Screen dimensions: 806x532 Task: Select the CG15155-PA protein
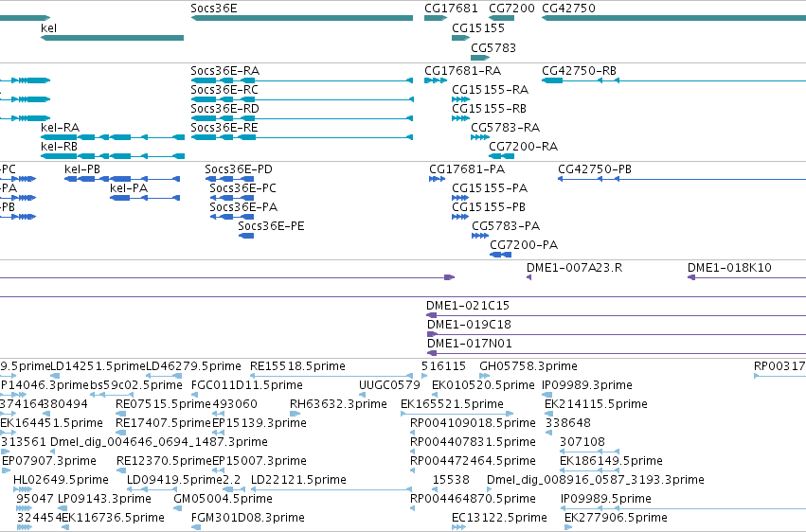pos(460,198)
